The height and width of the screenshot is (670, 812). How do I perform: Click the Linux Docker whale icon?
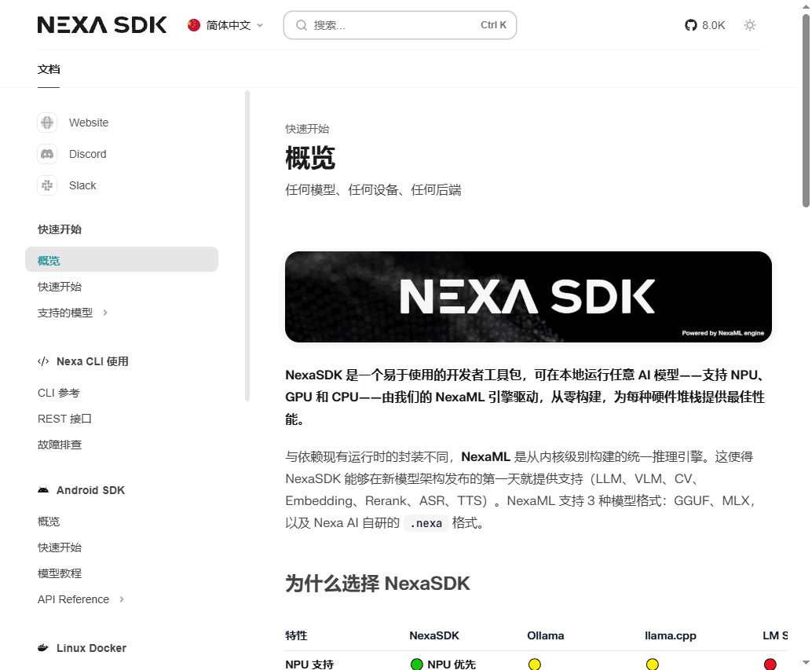(43, 648)
